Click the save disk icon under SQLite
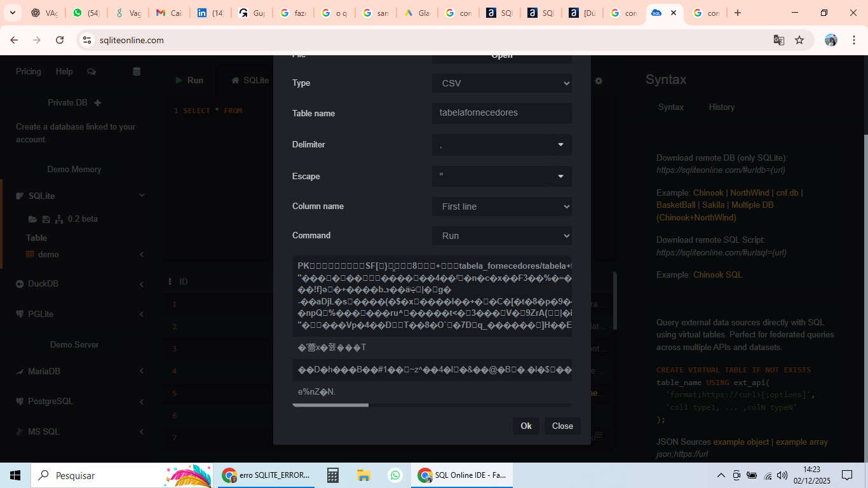 tap(46, 219)
